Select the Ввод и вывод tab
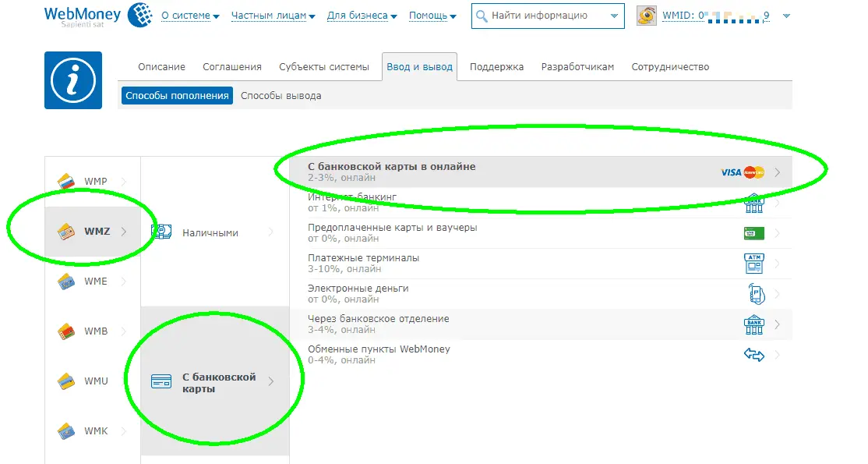This screenshot has height=464, width=868. (x=420, y=66)
